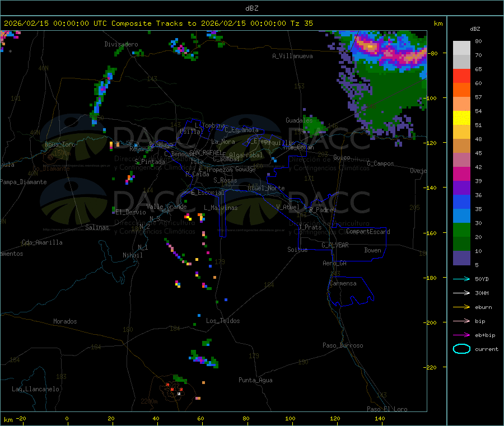Click the 'dBZ' heading above the color scale
Viewport: 504px width, 426px height.
pos(475,29)
